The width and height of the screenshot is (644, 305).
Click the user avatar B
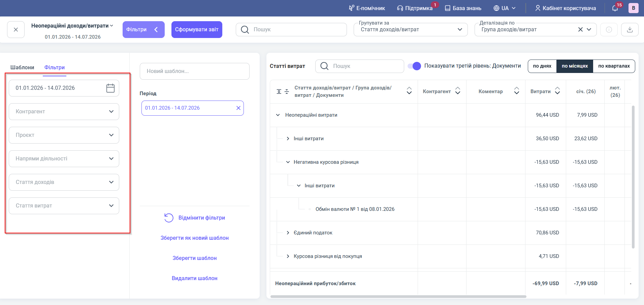(x=634, y=8)
